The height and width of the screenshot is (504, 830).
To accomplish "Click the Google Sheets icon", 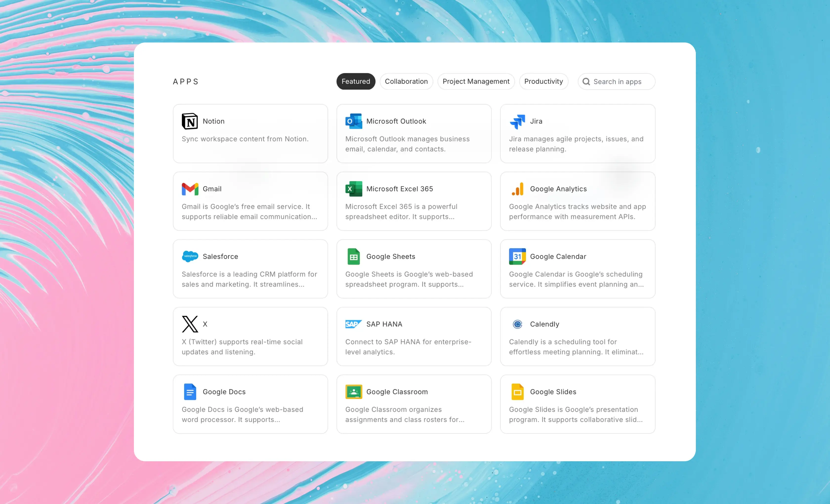I will [353, 256].
